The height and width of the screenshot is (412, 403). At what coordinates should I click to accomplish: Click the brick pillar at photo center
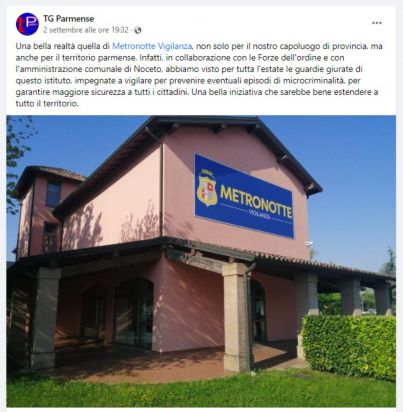coord(236,317)
